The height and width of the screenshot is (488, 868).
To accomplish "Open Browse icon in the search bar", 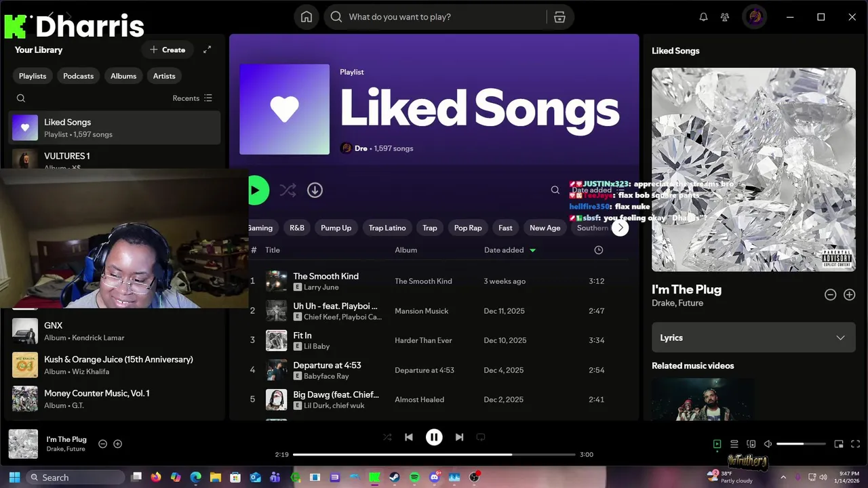I will 559,17.
